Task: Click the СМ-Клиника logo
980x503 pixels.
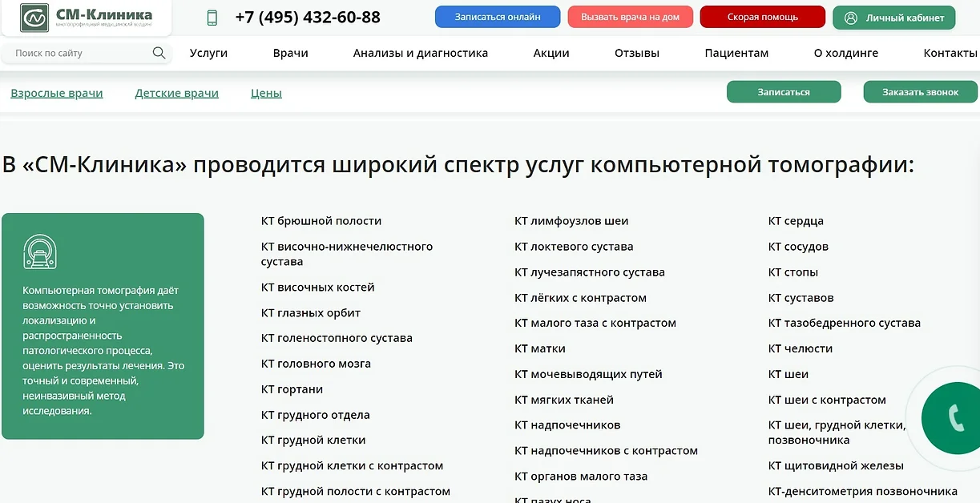Action: tap(86, 17)
